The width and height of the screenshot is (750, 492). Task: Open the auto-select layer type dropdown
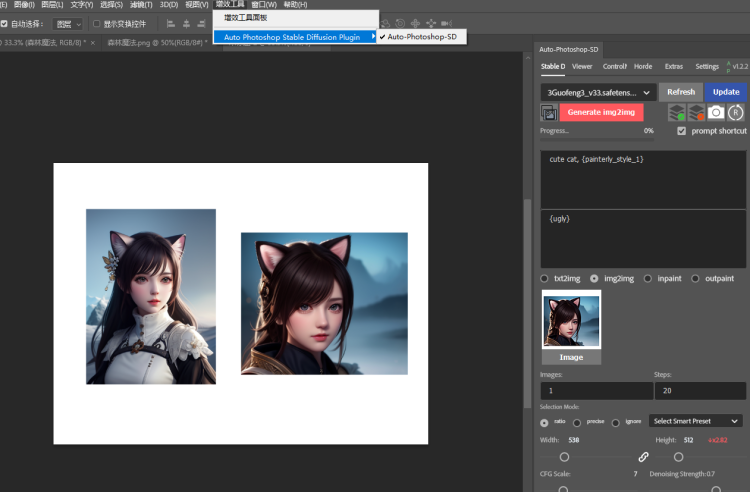pyautogui.click(x=68, y=23)
